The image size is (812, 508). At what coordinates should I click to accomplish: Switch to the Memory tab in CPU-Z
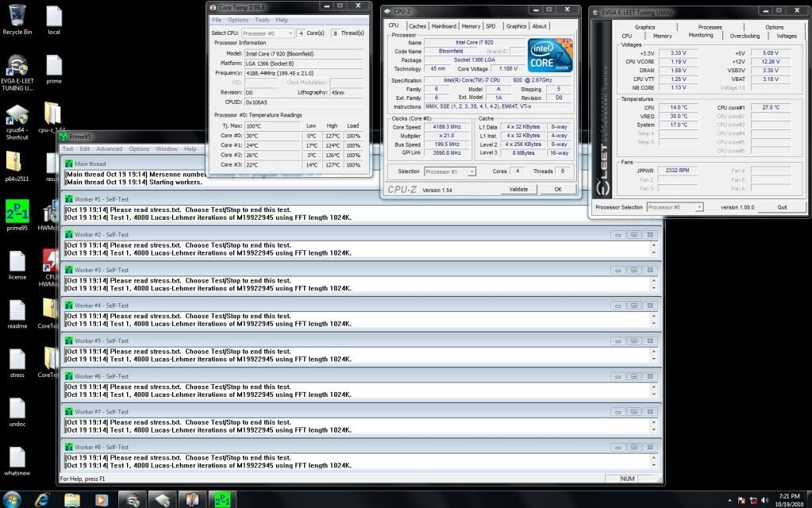point(471,26)
